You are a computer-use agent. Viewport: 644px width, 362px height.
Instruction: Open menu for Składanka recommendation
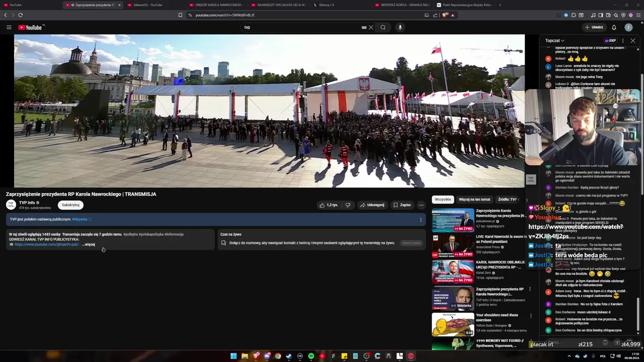coord(530,289)
